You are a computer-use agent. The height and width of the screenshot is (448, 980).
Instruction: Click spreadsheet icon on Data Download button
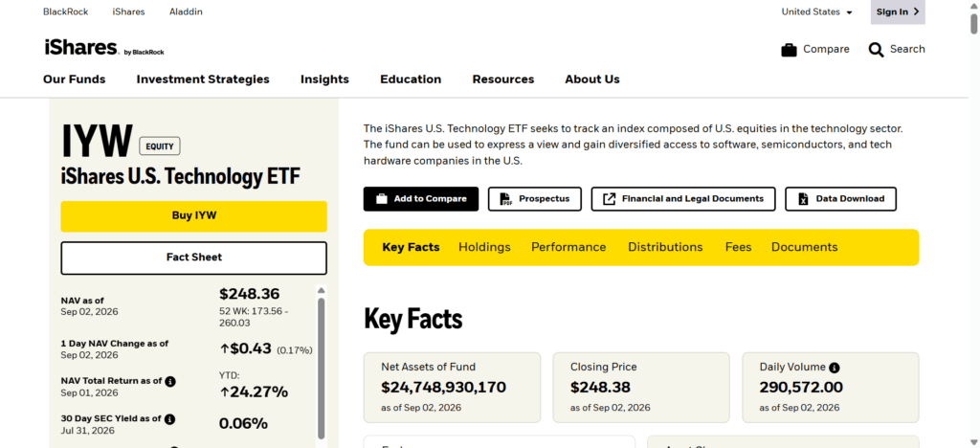coord(804,199)
